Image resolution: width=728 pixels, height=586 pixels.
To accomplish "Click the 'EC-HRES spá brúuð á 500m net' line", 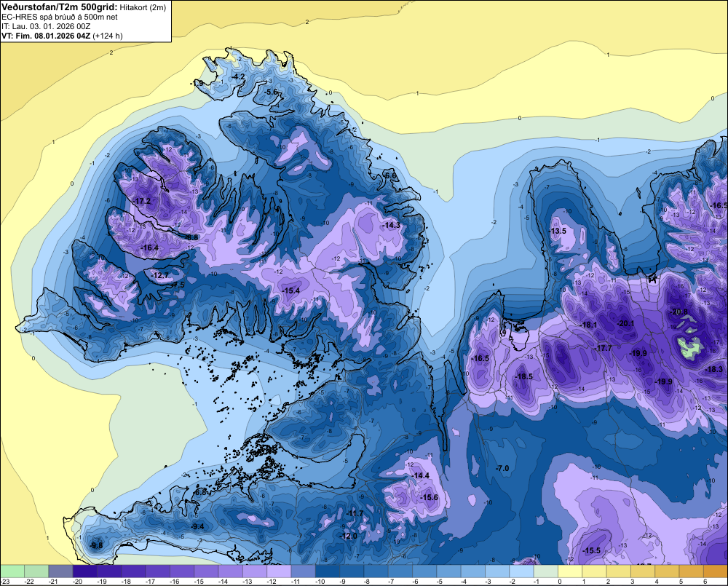I will [60, 17].
